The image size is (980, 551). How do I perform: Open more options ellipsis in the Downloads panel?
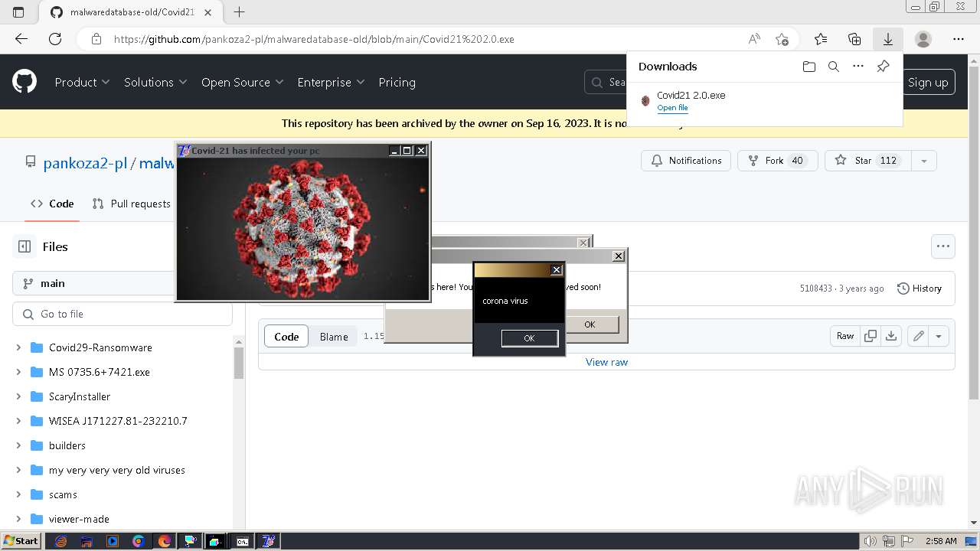coord(858,67)
